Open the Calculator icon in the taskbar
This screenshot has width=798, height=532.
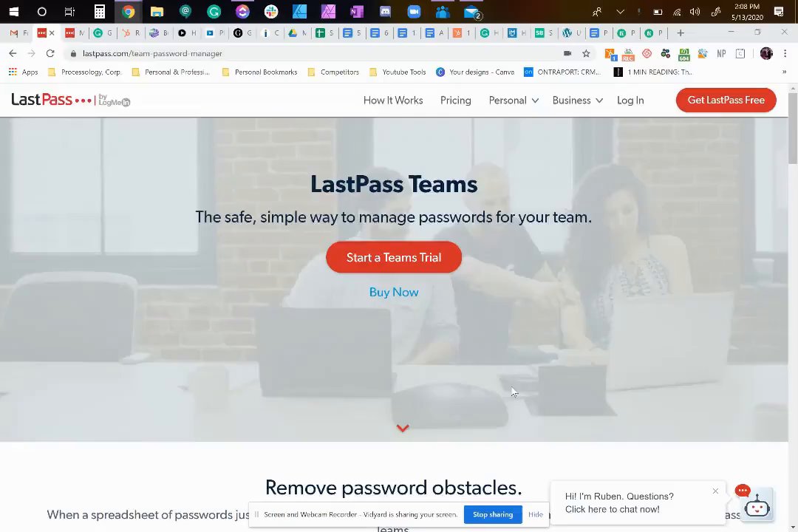(99, 11)
